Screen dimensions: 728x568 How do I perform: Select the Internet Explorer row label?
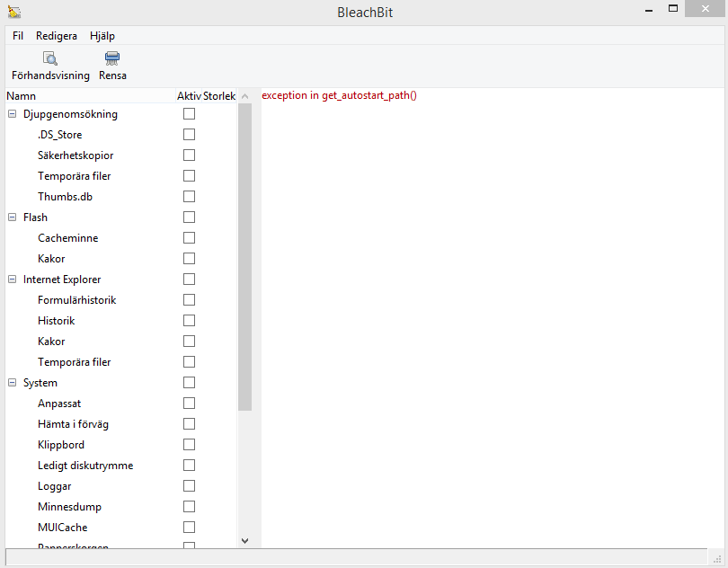click(x=62, y=280)
